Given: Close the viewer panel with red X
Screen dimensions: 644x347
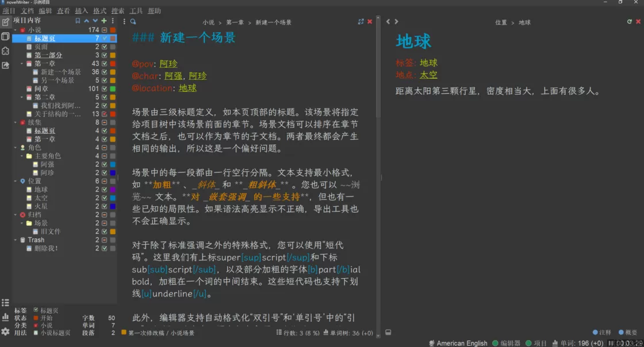Looking at the screenshot, I should (x=638, y=21).
